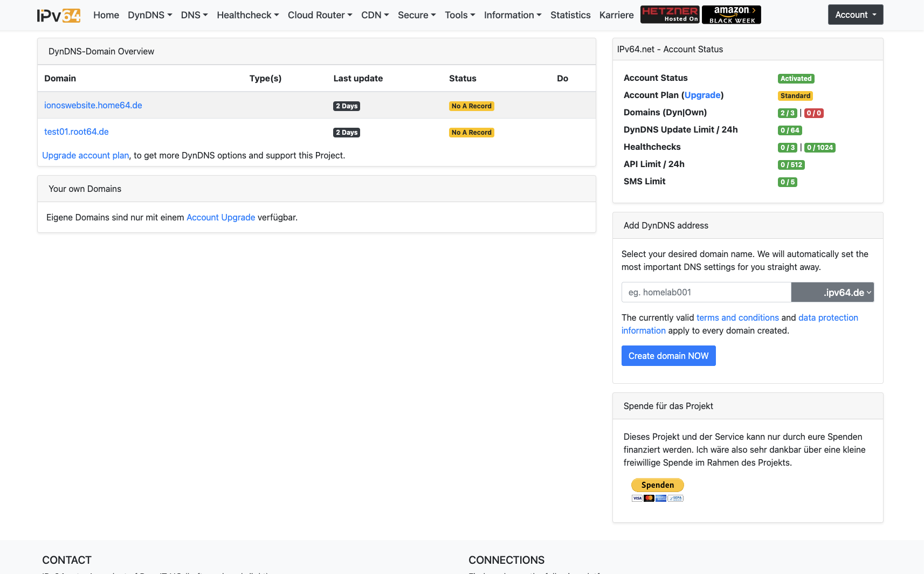The height and width of the screenshot is (574, 924).
Task: Click No A Record badge for ionoswebsite.home64.de
Action: tap(471, 106)
